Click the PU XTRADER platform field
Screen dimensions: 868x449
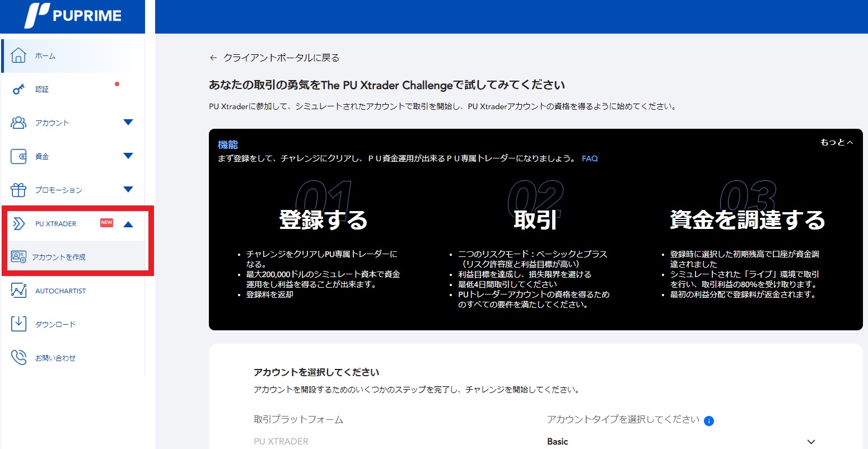point(281,441)
